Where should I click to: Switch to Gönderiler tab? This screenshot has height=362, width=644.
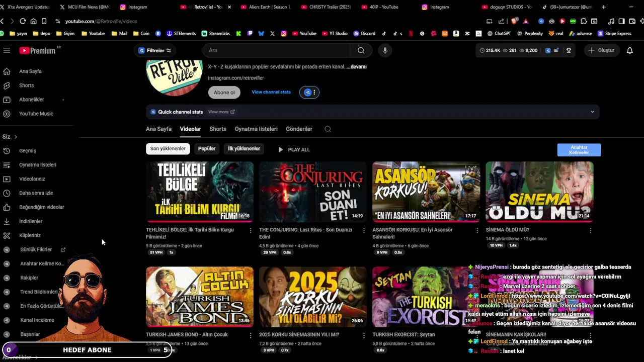click(x=299, y=129)
